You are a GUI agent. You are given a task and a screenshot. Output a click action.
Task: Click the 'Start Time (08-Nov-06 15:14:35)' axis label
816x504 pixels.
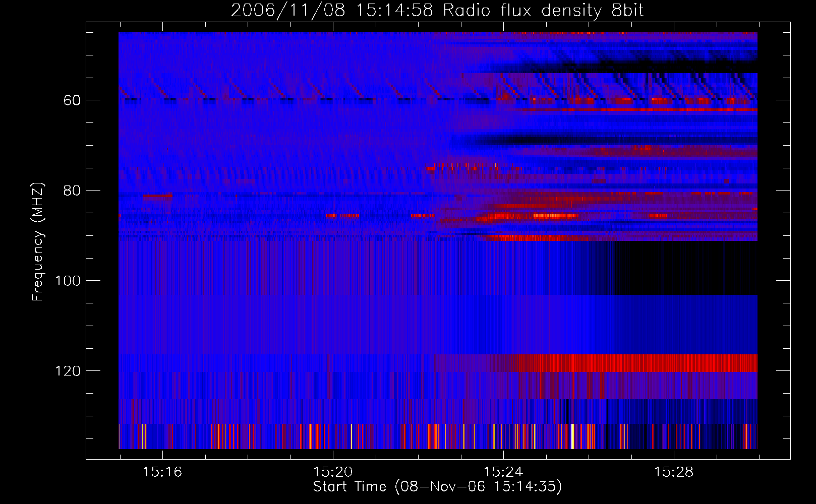coord(437,487)
